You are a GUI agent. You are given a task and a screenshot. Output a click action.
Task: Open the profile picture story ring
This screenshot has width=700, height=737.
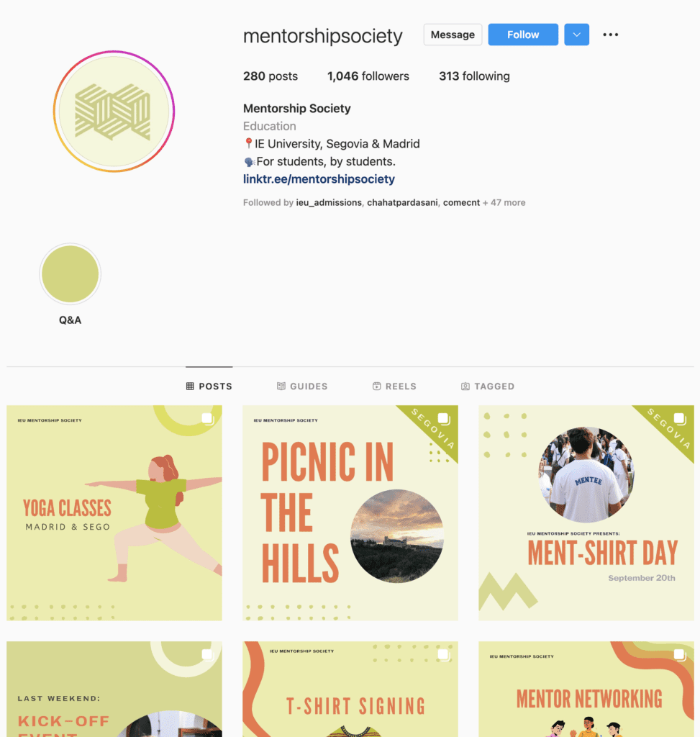114,112
